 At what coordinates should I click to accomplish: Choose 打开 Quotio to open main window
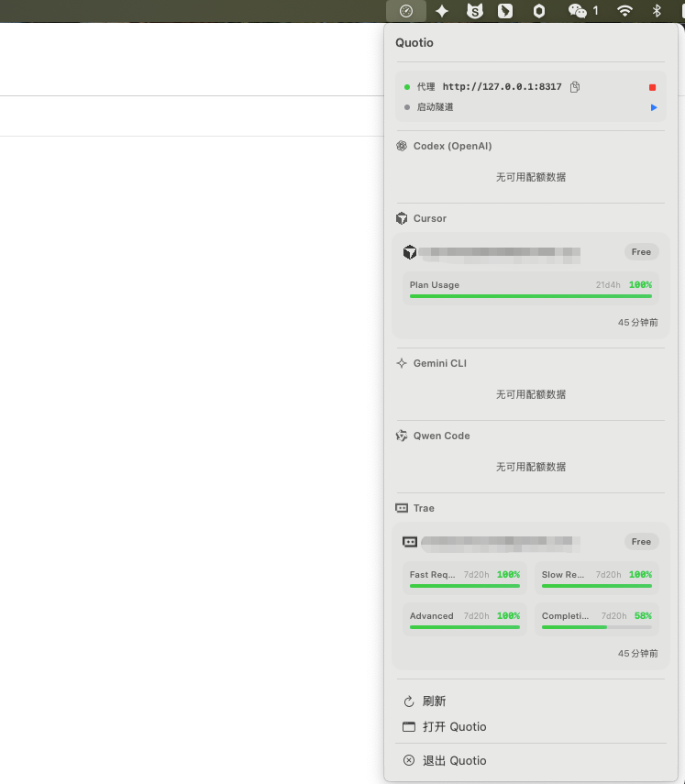coord(454,727)
